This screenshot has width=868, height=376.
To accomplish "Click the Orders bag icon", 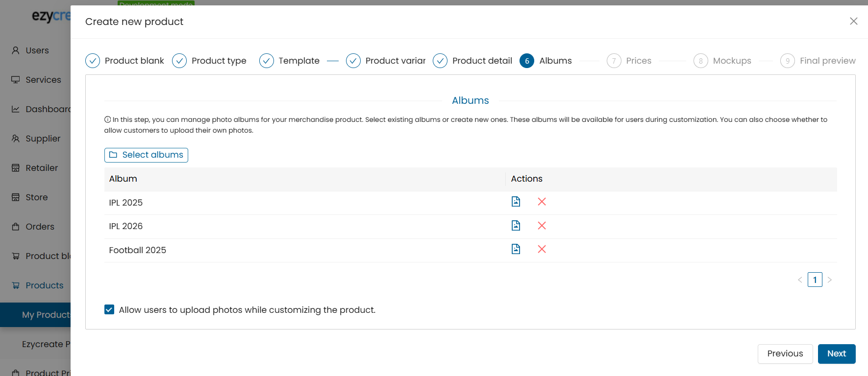I will pos(16,227).
